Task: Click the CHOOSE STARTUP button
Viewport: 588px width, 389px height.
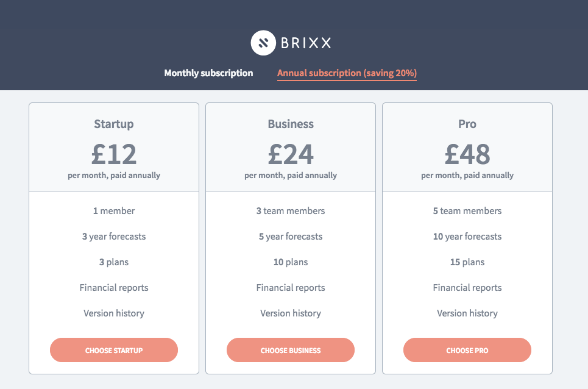Action: click(x=114, y=350)
